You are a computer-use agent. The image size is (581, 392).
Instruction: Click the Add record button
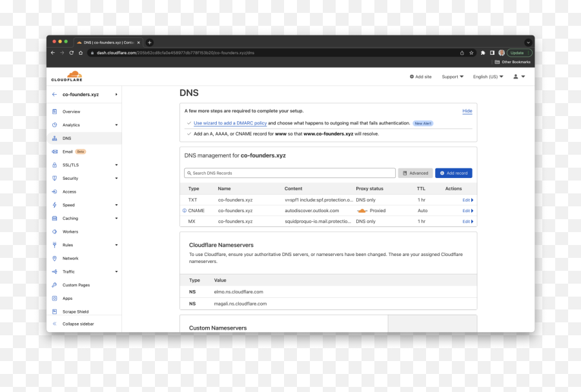pos(454,173)
